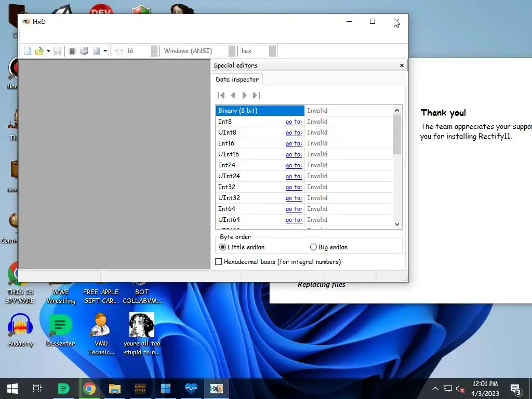
Task: Jump to first item in data inspector
Action: click(x=221, y=96)
